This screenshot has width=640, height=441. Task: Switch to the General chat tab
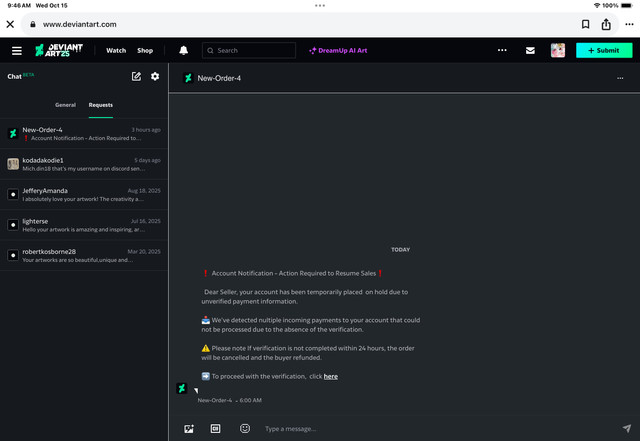pos(65,104)
